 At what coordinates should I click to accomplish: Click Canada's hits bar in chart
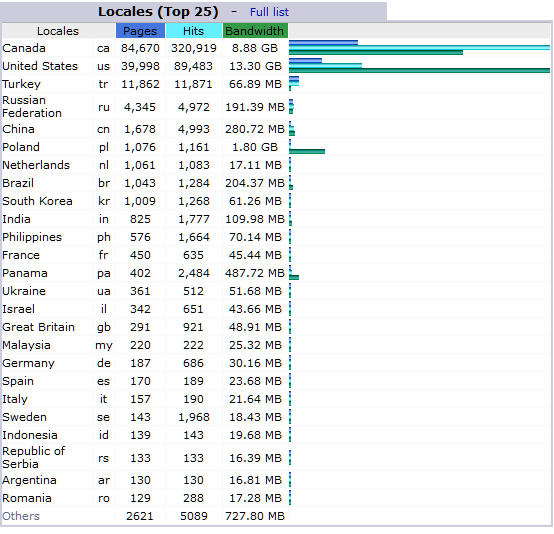click(419, 48)
